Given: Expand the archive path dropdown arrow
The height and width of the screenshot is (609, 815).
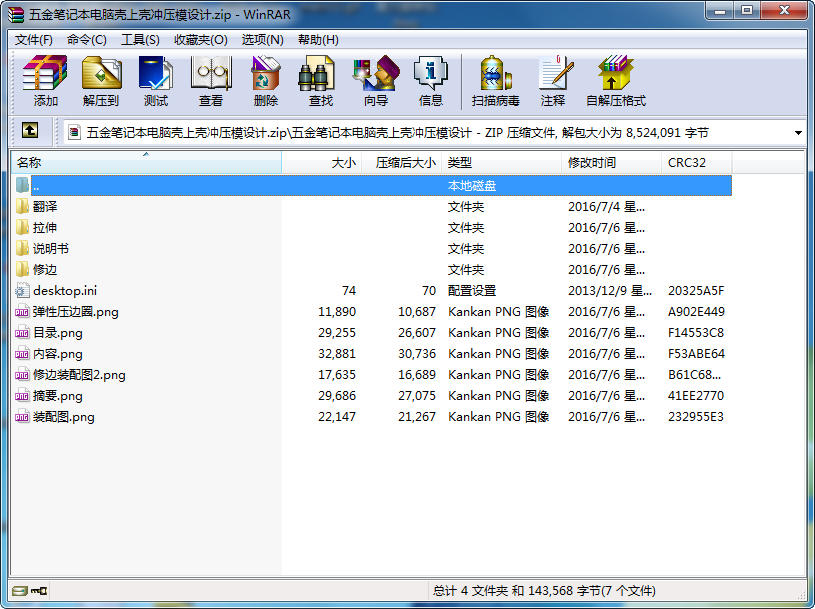Looking at the screenshot, I should coord(798,132).
